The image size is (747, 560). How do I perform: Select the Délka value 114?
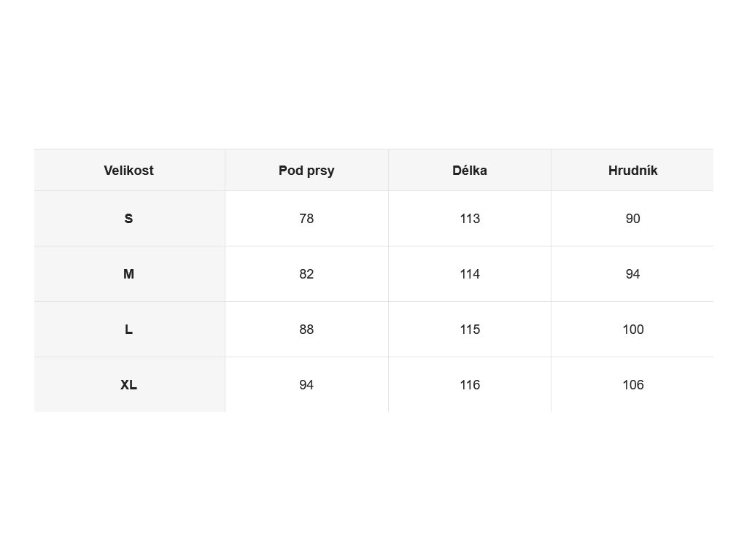tap(470, 274)
